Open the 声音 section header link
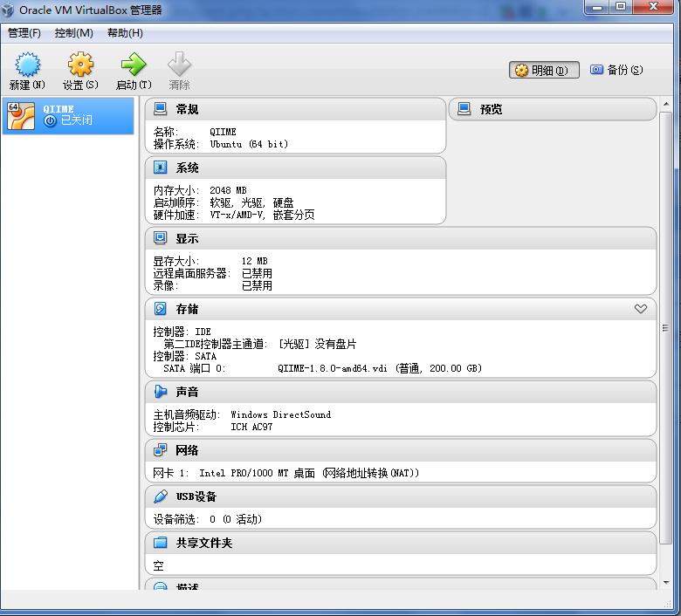 click(x=187, y=392)
